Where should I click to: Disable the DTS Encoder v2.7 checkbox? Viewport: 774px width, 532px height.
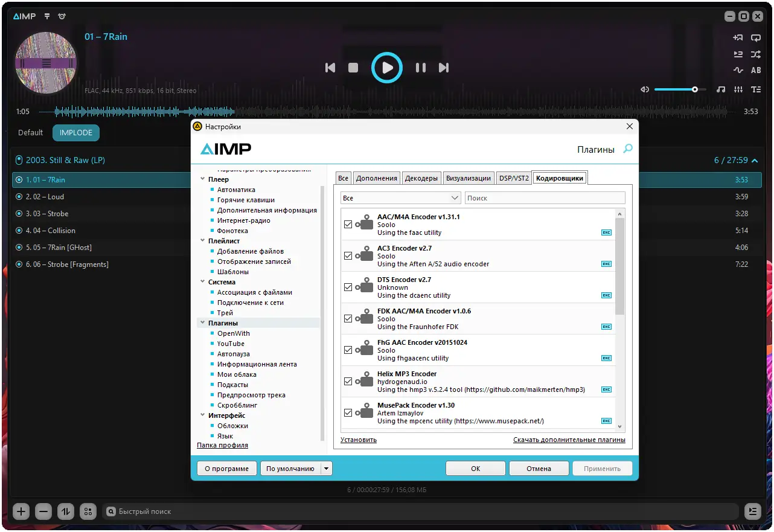point(348,287)
